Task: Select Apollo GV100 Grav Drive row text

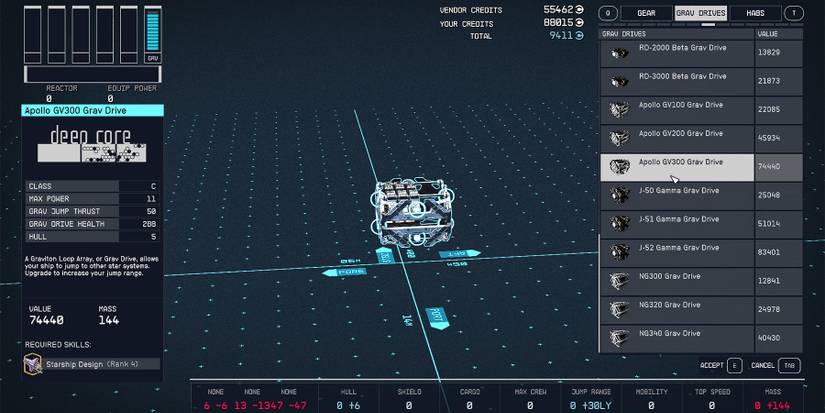Action: [681, 105]
